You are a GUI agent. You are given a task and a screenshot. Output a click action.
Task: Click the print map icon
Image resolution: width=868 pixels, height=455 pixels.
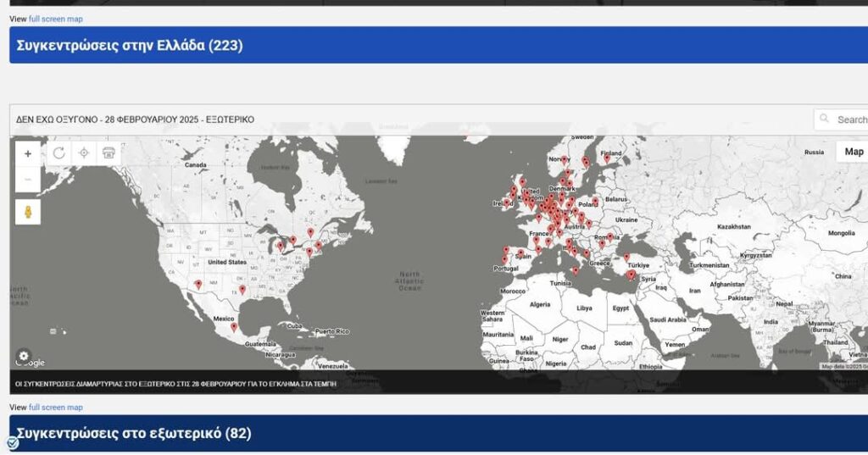(x=108, y=153)
